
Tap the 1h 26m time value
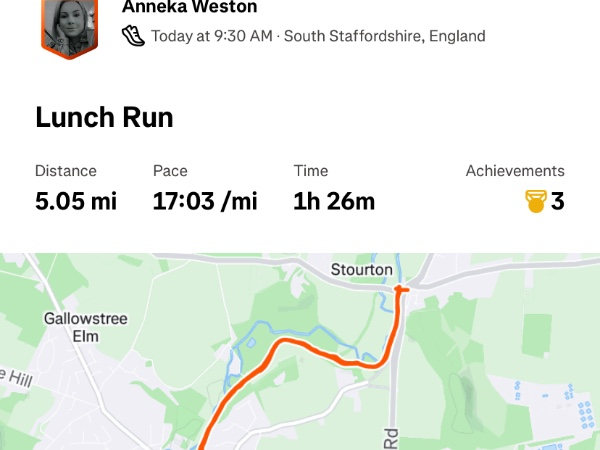(x=334, y=201)
